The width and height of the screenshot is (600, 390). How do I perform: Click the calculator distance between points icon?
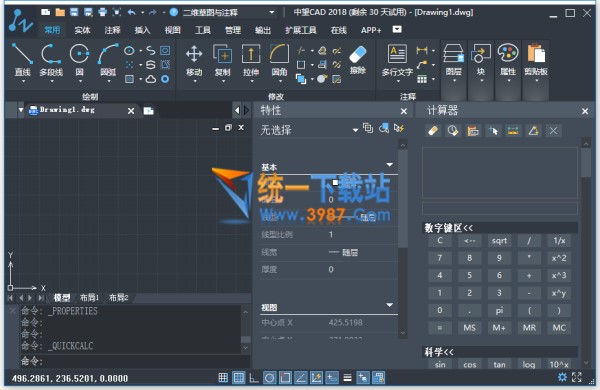click(x=513, y=131)
